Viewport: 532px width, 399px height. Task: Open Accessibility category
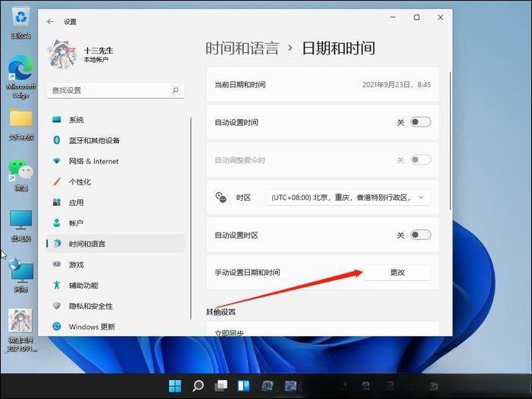pyautogui.click(x=116, y=285)
